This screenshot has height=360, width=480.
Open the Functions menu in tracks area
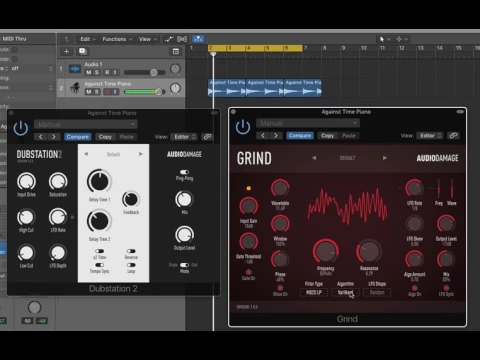coord(117,39)
